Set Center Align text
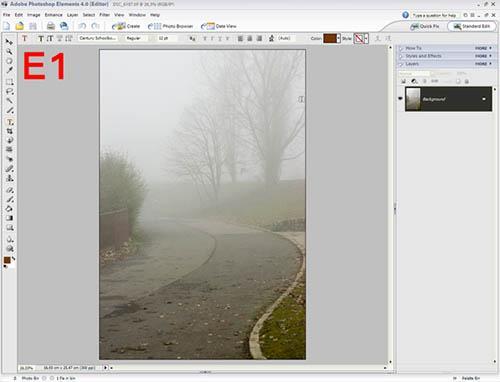 coord(249,39)
